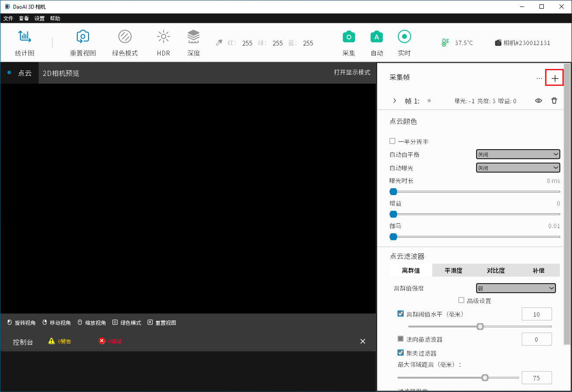572x392 pixels.
Task: Click 打开显示模式 button
Action: click(352, 72)
